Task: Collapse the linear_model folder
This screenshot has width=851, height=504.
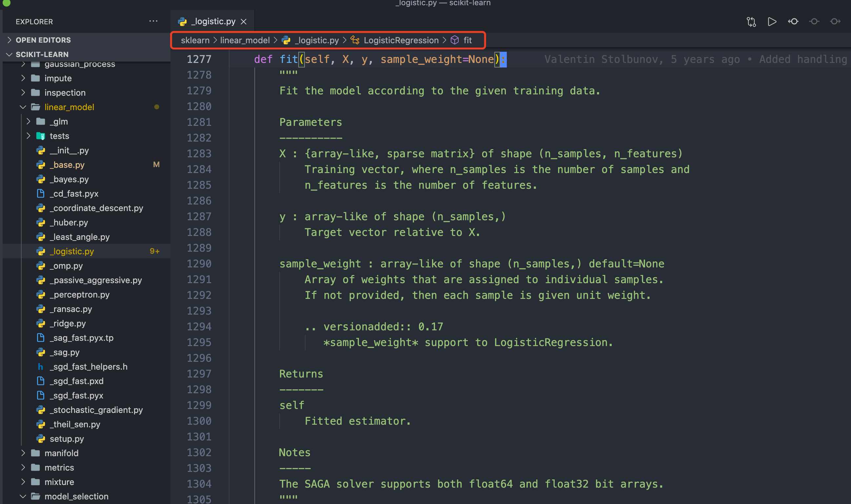Action: click(69, 107)
